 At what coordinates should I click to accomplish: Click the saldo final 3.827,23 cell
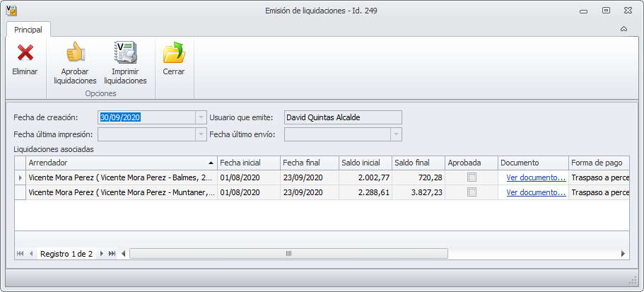click(x=418, y=192)
